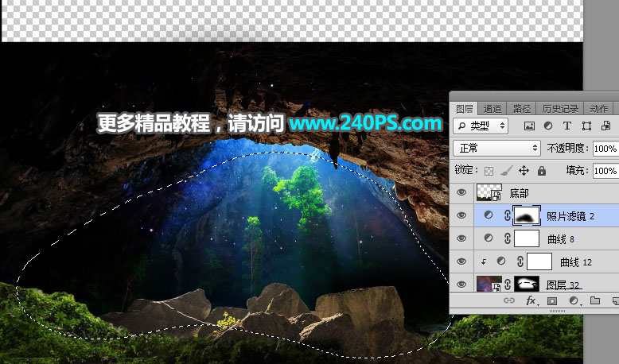
Task: Click the 不透明度 value field
Action: click(606, 149)
